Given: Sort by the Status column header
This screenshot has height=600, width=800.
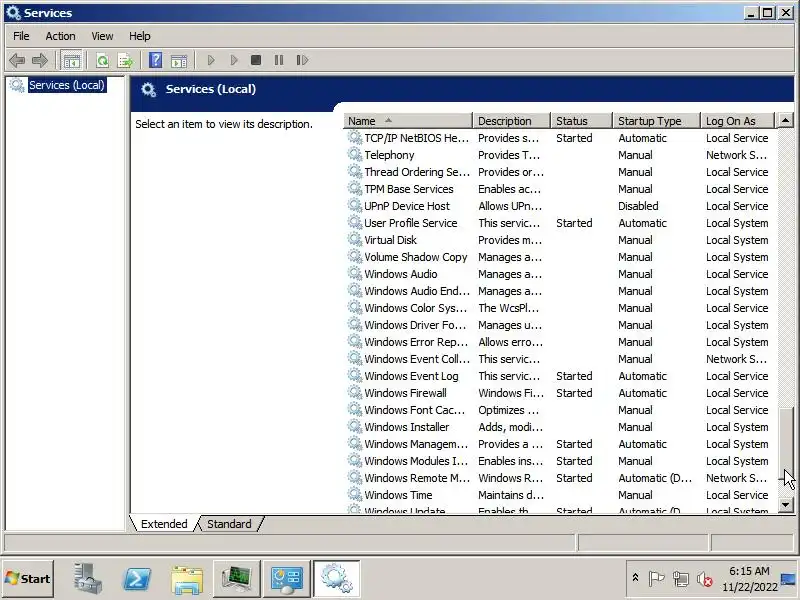Looking at the screenshot, I should click(x=582, y=121).
